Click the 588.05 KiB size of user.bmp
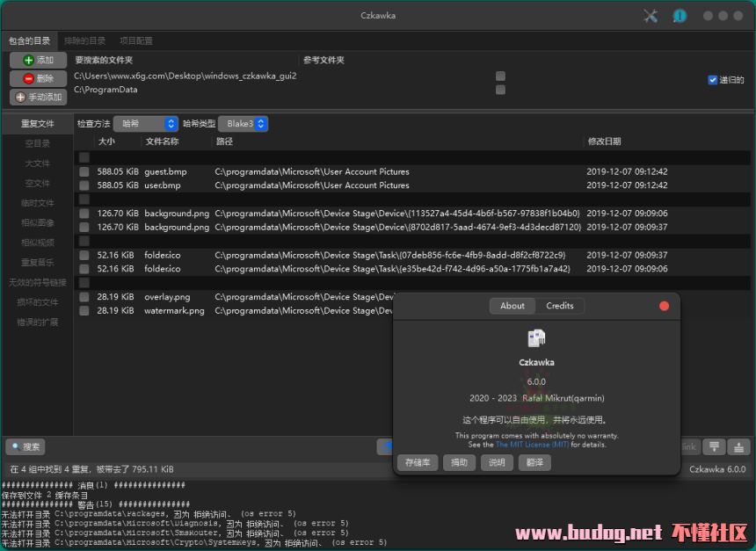This screenshot has width=756, height=551. [x=118, y=185]
